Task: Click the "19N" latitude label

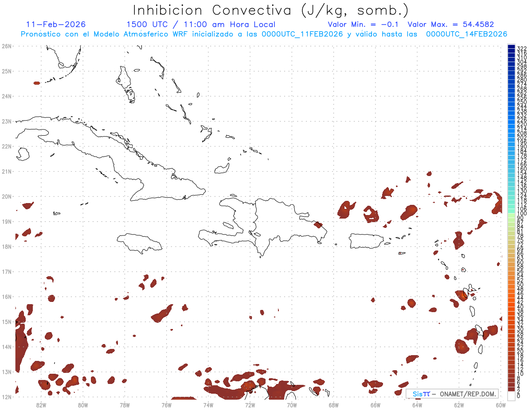Action: [6, 221]
